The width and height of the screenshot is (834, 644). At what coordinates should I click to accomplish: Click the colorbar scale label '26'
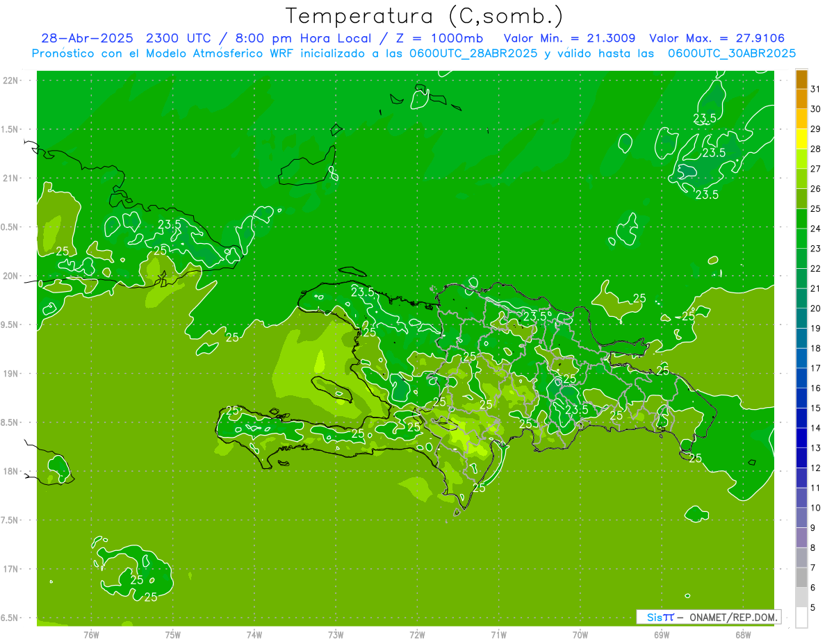click(x=815, y=189)
